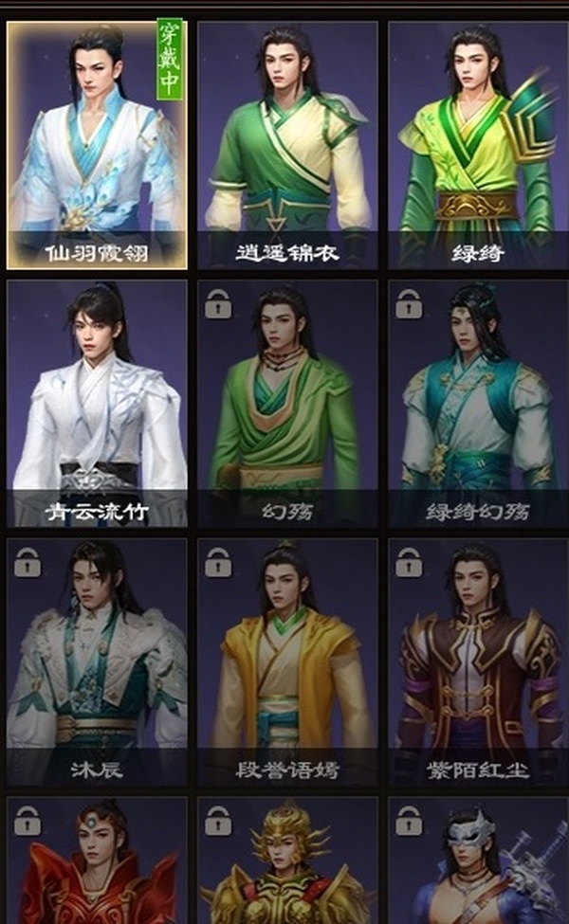Click the lock icon on 沐辰 costume
The width and height of the screenshot is (569, 924).
pyautogui.click(x=28, y=562)
